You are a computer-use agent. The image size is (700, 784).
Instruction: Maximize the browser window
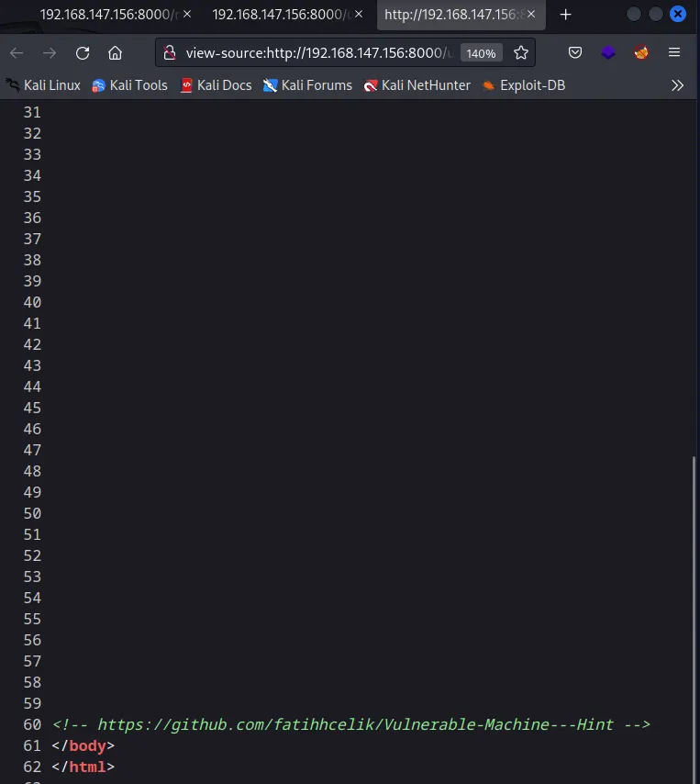click(x=656, y=14)
